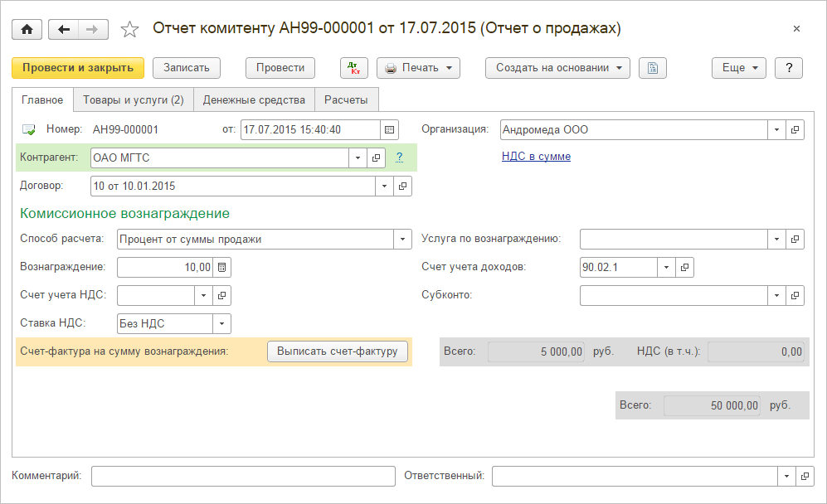Open calendar picker for document date

(390, 129)
